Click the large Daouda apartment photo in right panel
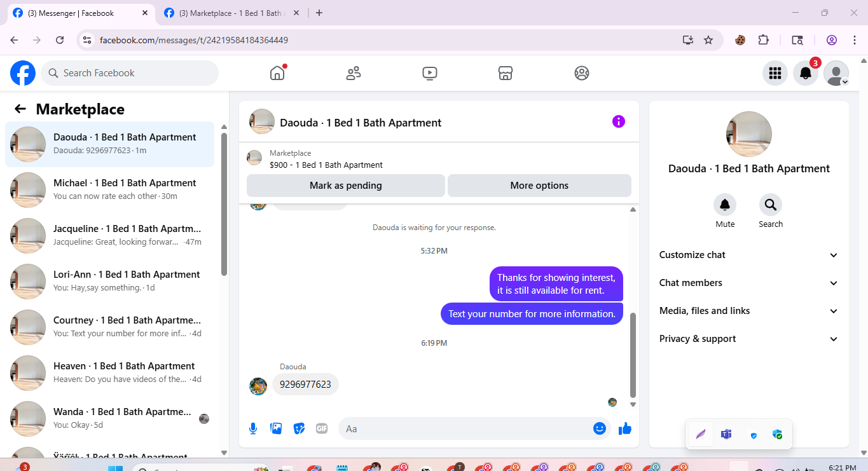Screen dimensions: 868x471 coord(749,134)
